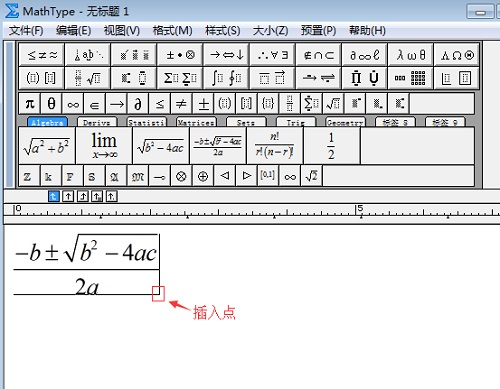Open the fence templates palette
Screen dimensions: 500x389
pos(42,78)
